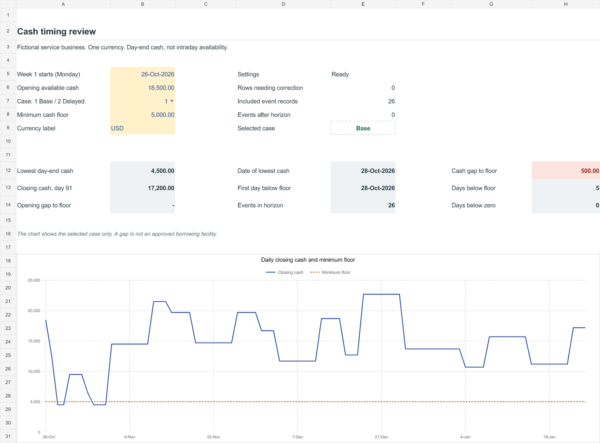
Task: Select column H header
Action: pos(566,4)
